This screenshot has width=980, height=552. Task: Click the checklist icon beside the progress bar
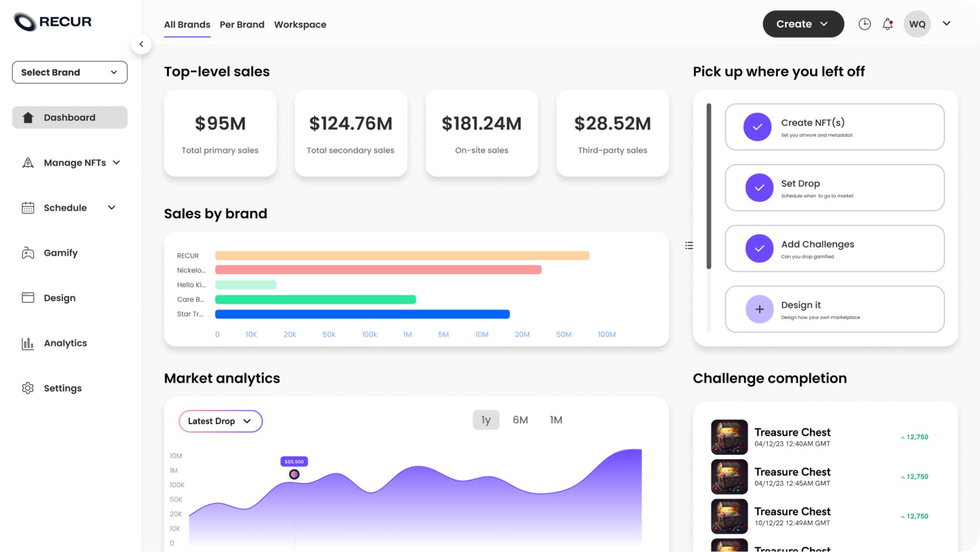click(689, 245)
